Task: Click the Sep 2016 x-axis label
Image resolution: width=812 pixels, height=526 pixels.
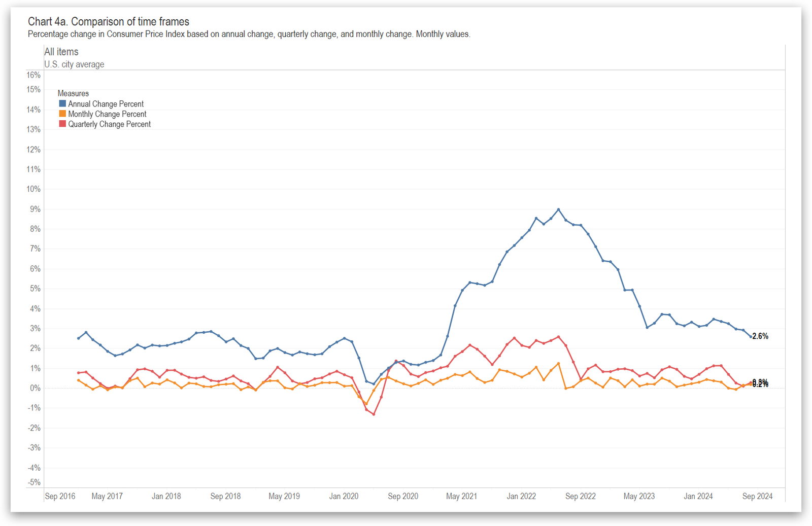Action: coord(60,496)
